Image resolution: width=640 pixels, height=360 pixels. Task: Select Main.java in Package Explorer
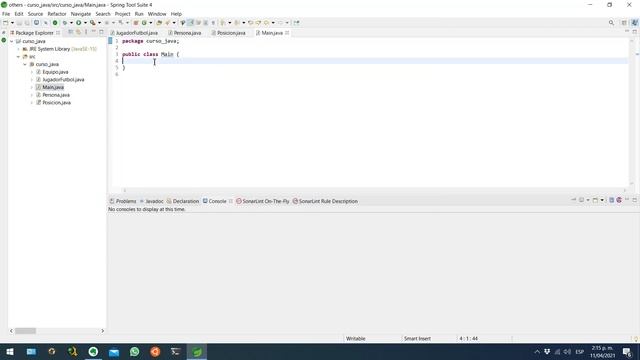[53, 87]
